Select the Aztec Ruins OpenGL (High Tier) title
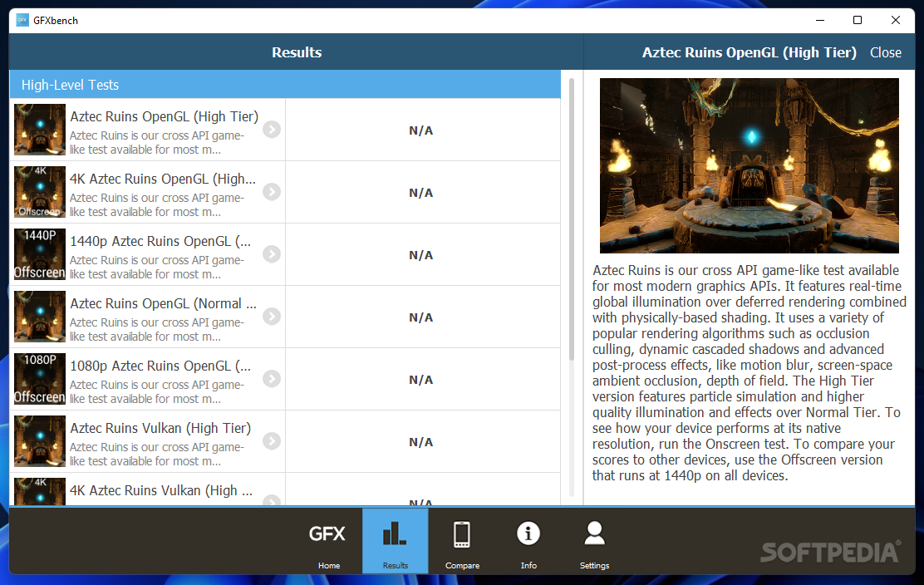 click(164, 116)
